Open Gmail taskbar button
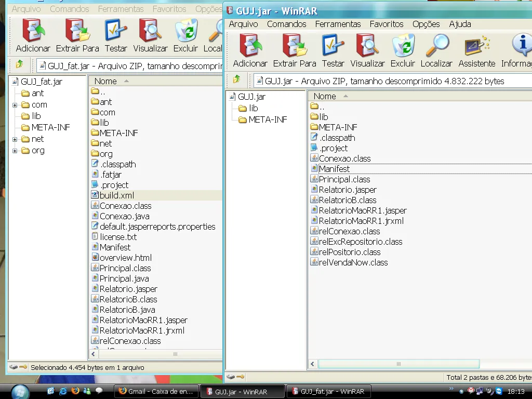 [x=156, y=391]
